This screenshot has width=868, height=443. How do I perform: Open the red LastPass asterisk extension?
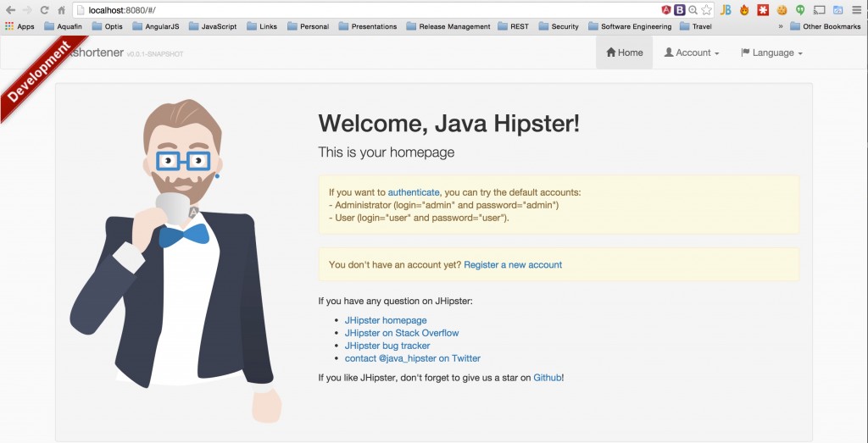tap(764, 10)
